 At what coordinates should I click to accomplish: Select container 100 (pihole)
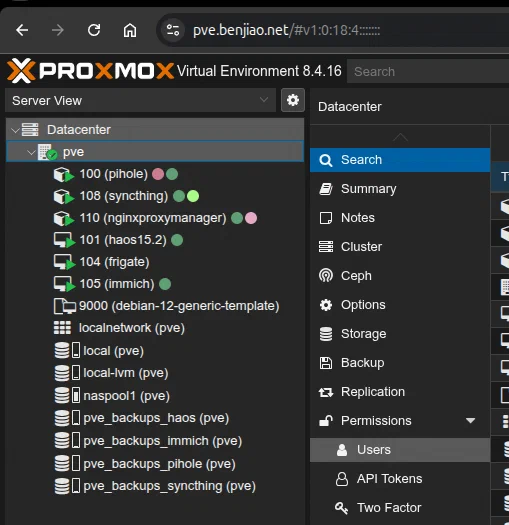click(x=113, y=174)
